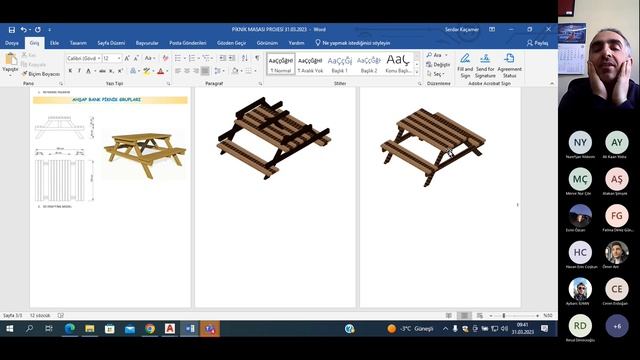The image size is (640, 360).
Task: Switch to the Gözden Geçir tab
Action: click(x=231, y=43)
